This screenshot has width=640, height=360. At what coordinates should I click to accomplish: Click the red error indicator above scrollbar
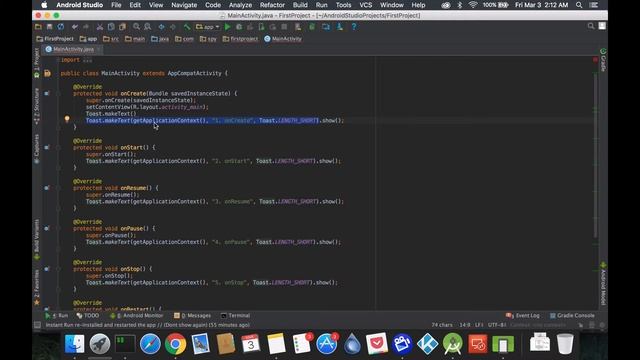595,60
